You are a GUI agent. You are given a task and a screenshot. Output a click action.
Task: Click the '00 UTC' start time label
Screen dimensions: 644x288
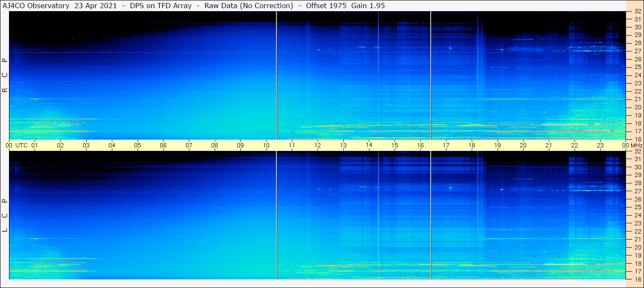coord(17,145)
